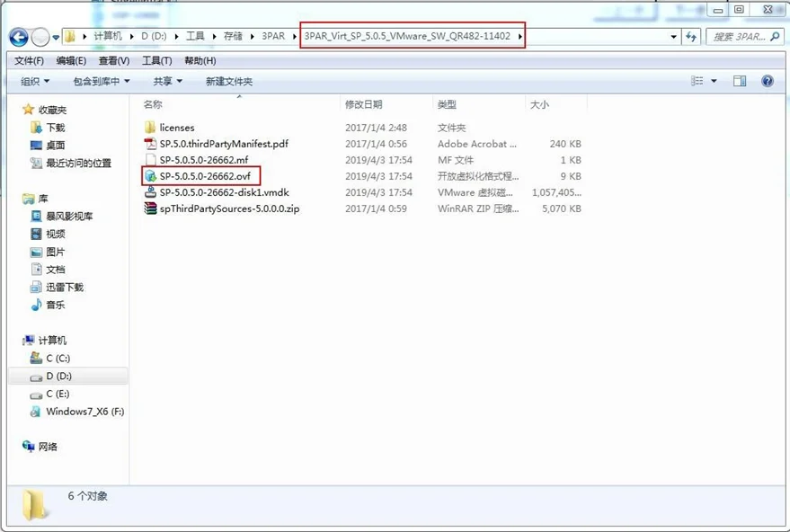The image size is (790, 532).
Task: Open the 视频 library
Action: tap(56, 234)
